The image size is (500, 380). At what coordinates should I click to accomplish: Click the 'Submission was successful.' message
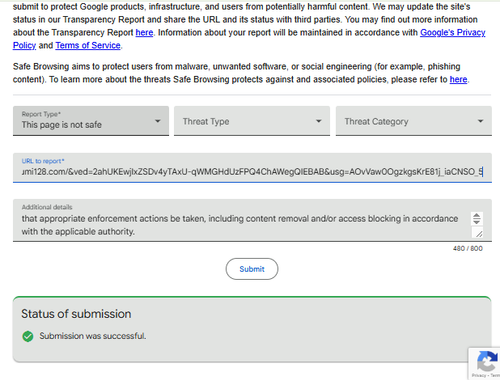pyautogui.click(x=93, y=336)
